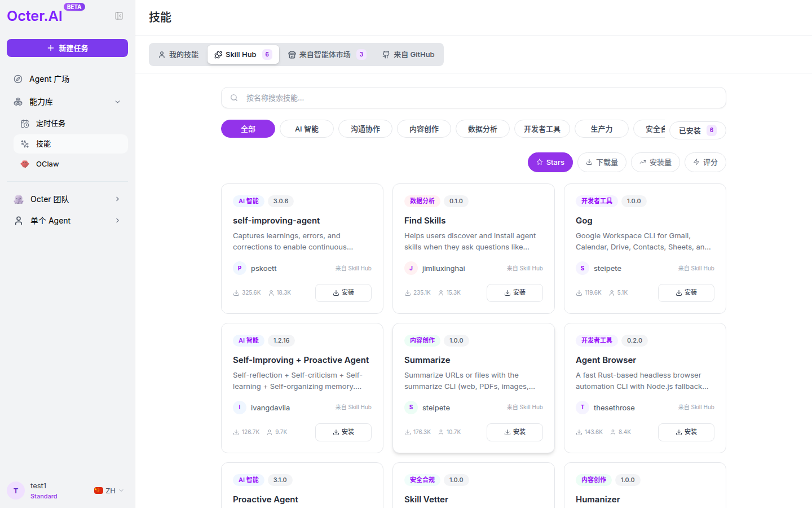Open the Gog card title
The width and height of the screenshot is (812, 508).
pyautogui.click(x=584, y=221)
